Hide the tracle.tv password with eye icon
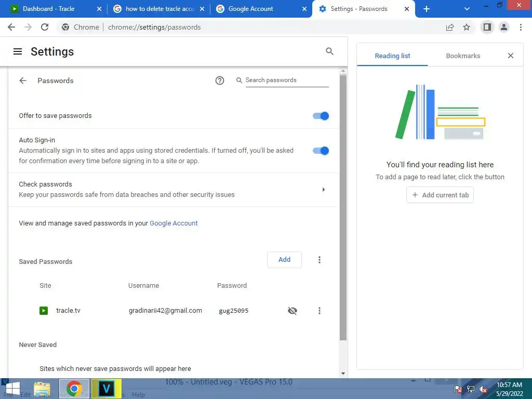The image size is (532, 399). coord(292,311)
